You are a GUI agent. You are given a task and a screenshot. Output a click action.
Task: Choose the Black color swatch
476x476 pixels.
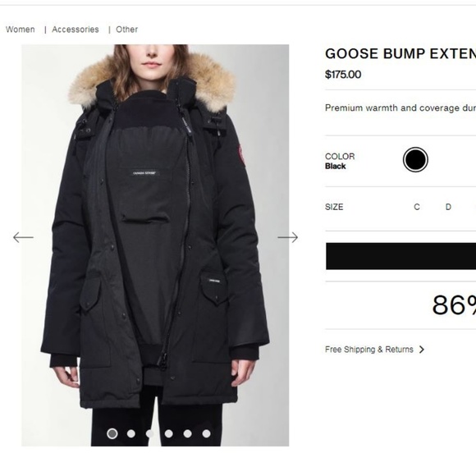pyautogui.click(x=415, y=160)
